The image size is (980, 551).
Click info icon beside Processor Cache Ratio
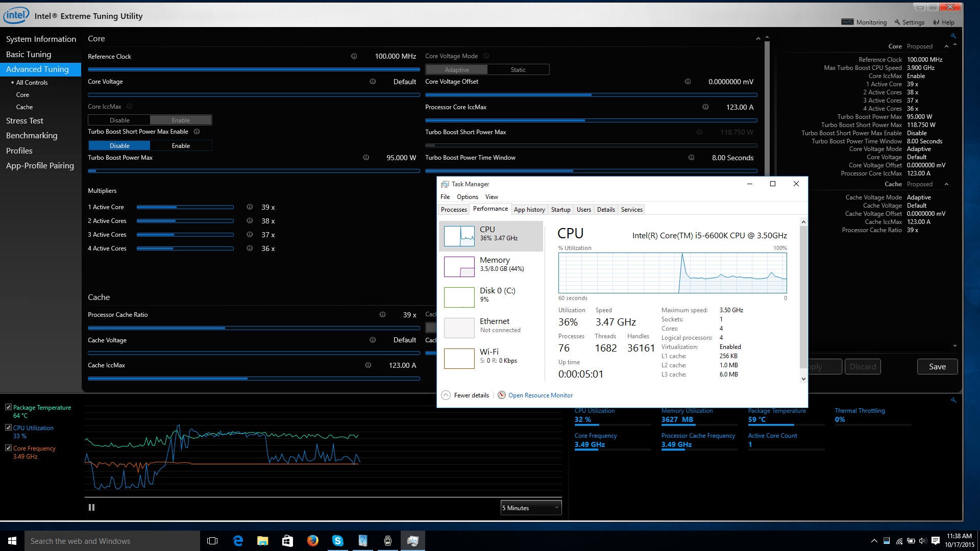coord(382,315)
